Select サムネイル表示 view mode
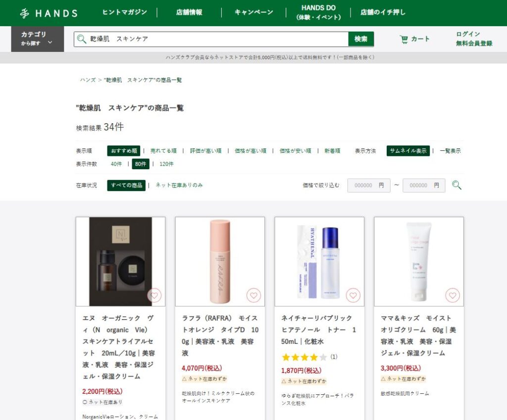The image size is (507, 420). (408, 151)
